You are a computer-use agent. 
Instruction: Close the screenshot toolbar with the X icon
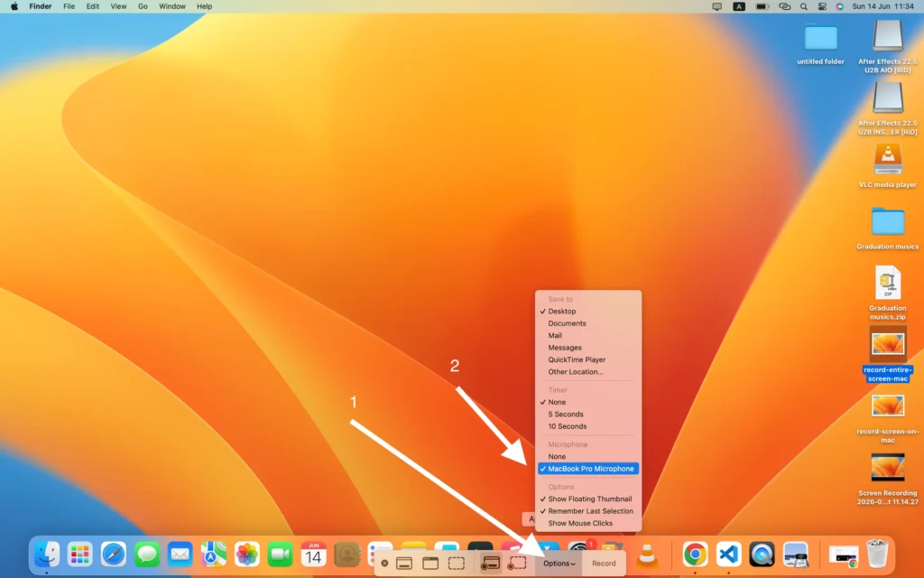[384, 564]
